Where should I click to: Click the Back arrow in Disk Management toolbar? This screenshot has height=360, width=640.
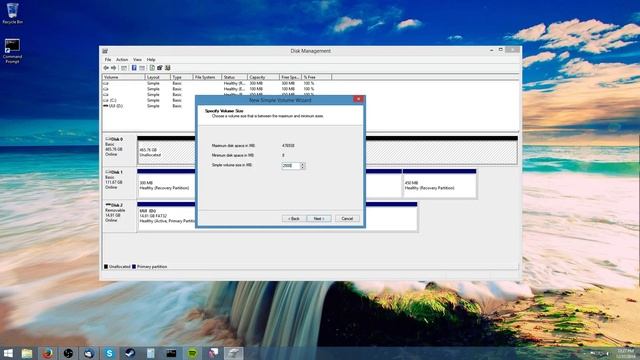(x=106, y=68)
